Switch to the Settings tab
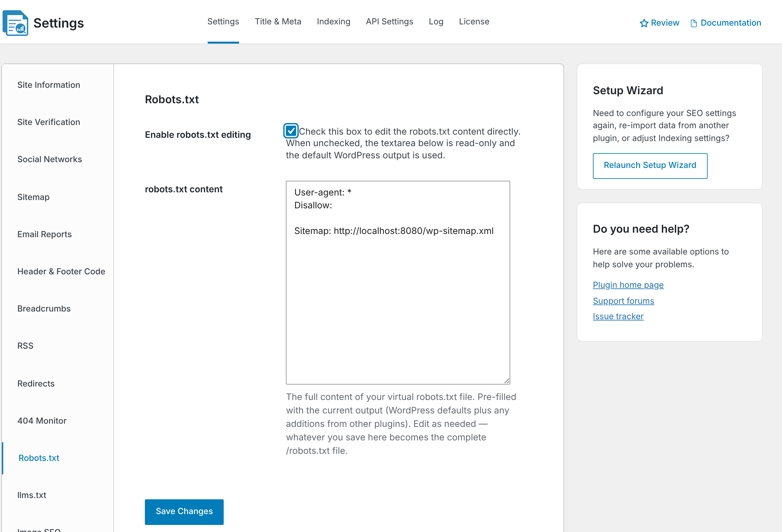This screenshot has width=782, height=532. point(223,21)
